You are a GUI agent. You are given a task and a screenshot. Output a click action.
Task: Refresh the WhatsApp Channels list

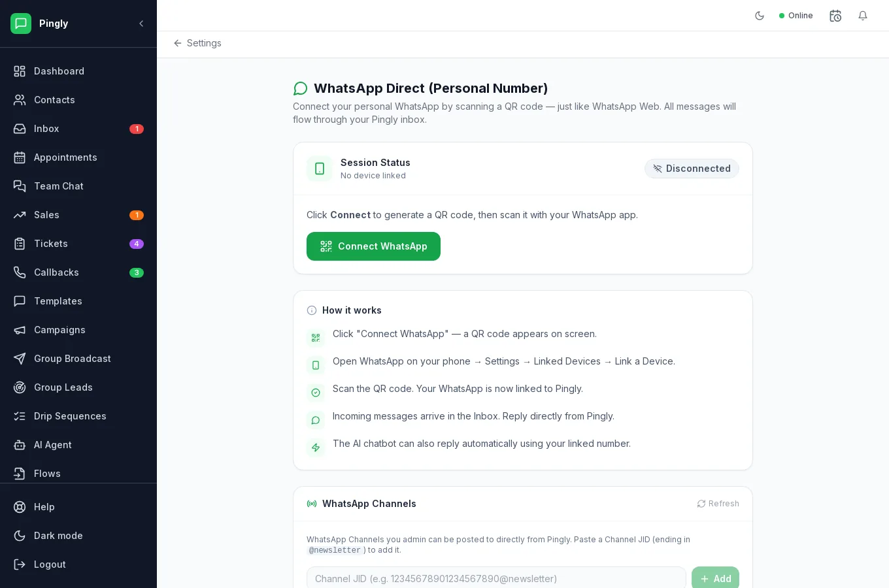pyautogui.click(x=718, y=504)
